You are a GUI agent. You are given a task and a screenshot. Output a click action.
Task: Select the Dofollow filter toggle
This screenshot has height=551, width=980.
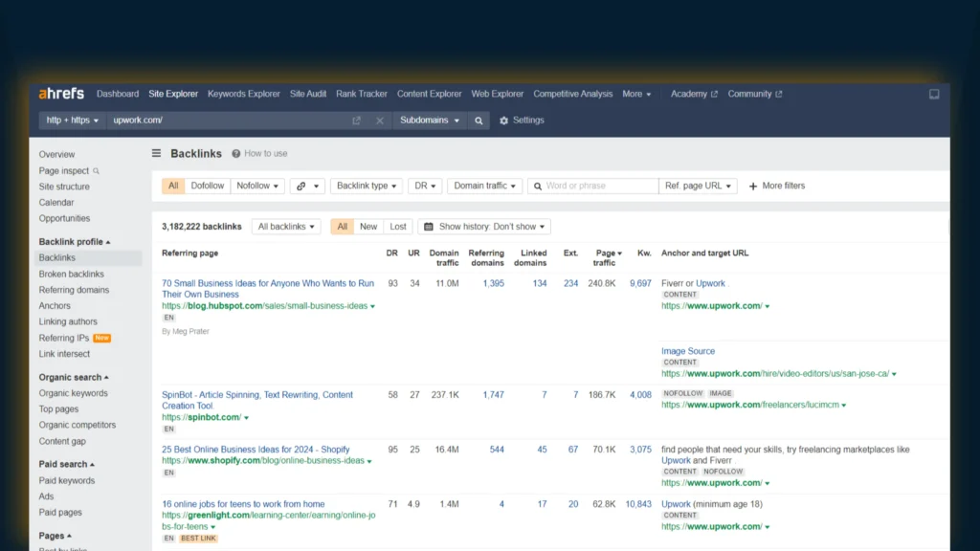[208, 186]
